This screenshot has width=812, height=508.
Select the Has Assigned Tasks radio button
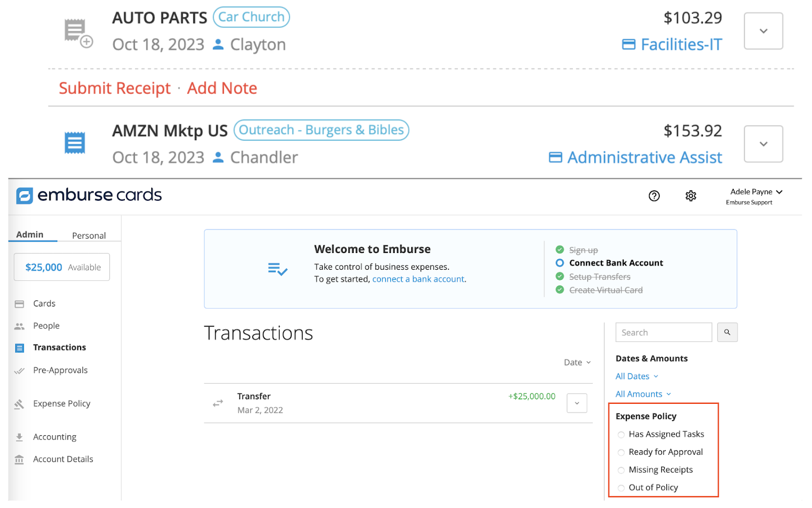[621, 435]
